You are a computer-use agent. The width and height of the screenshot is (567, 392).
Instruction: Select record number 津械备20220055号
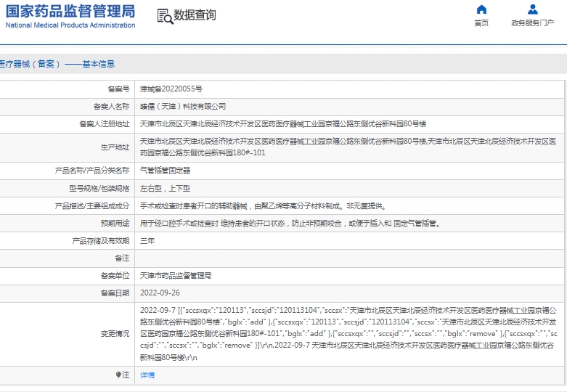pos(171,89)
